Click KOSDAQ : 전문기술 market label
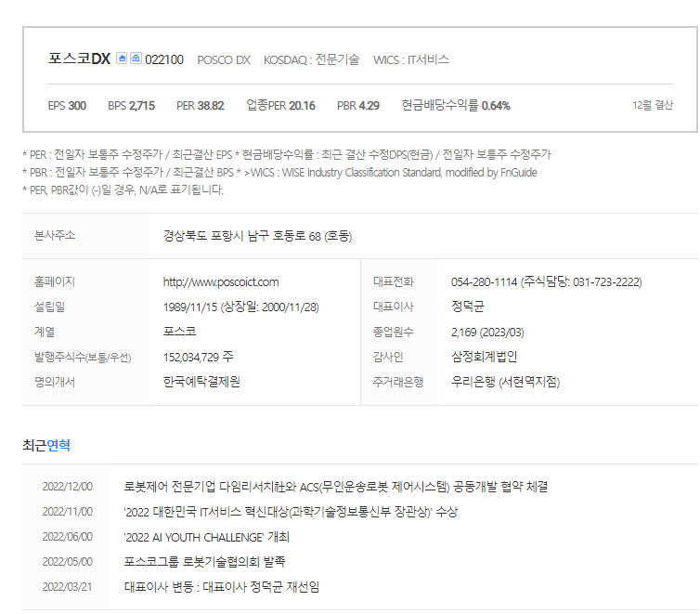700x614 pixels. pos(311,59)
